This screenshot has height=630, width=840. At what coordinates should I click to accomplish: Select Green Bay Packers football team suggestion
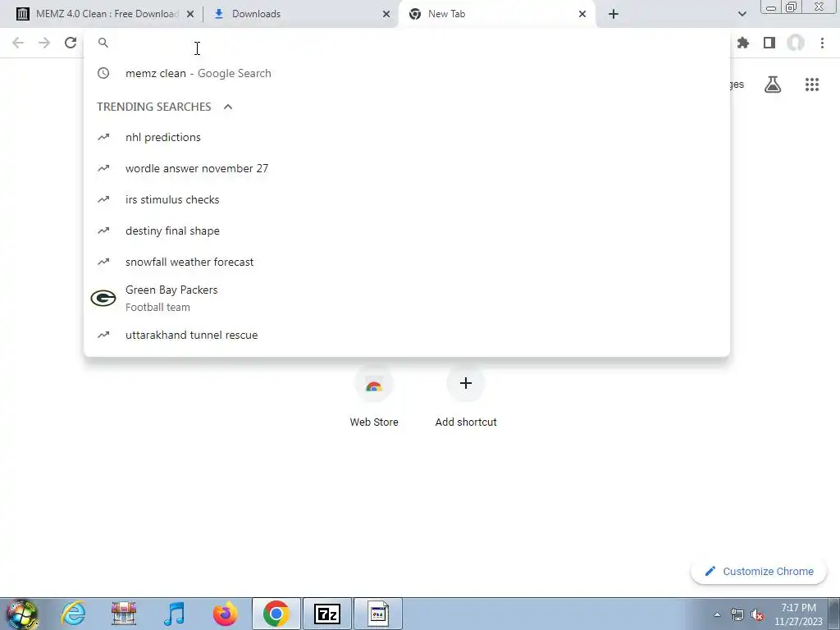(x=407, y=298)
